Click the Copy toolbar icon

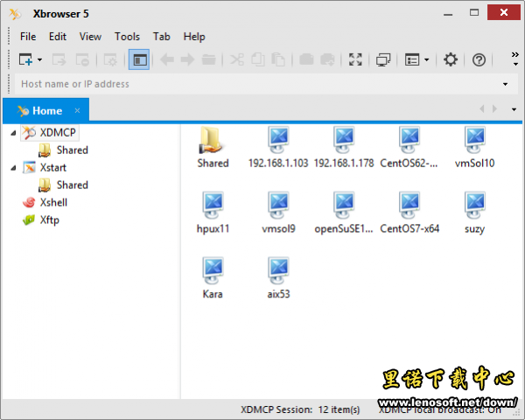tap(258, 60)
